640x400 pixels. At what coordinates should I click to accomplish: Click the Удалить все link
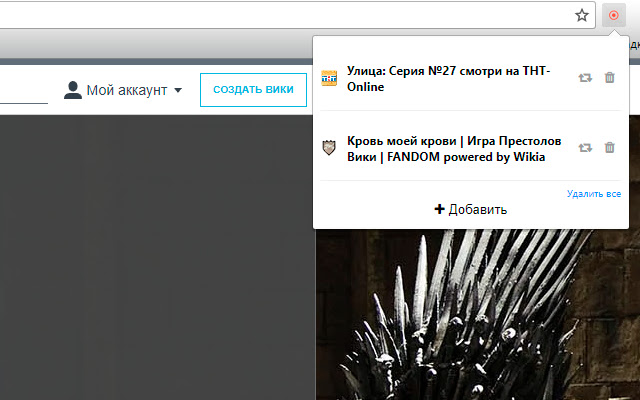(594, 194)
